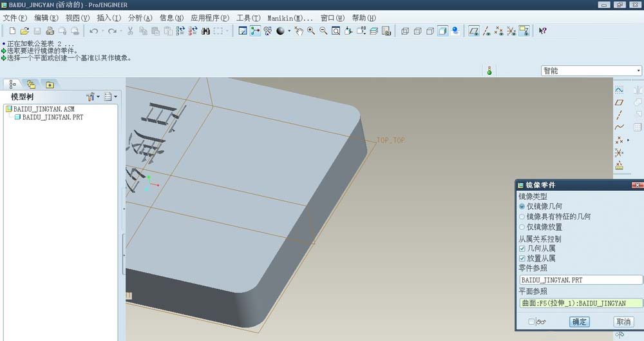Open model tree show options dropdown

point(111,97)
